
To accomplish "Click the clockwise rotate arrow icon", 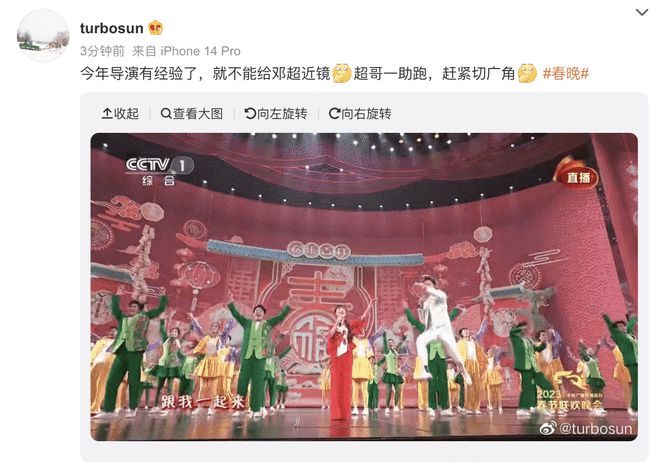I will [x=335, y=114].
